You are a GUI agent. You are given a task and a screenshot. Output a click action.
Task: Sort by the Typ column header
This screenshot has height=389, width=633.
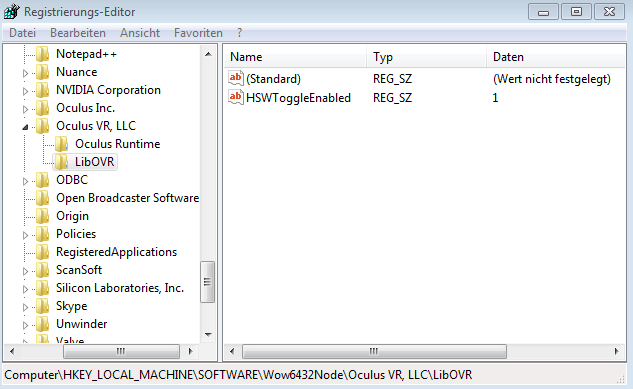tap(426, 57)
